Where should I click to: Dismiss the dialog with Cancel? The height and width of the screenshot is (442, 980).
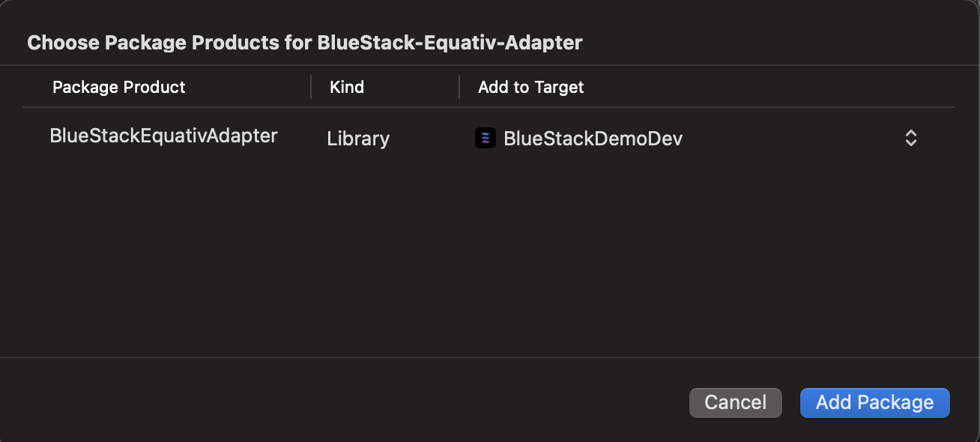pyautogui.click(x=735, y=402)
